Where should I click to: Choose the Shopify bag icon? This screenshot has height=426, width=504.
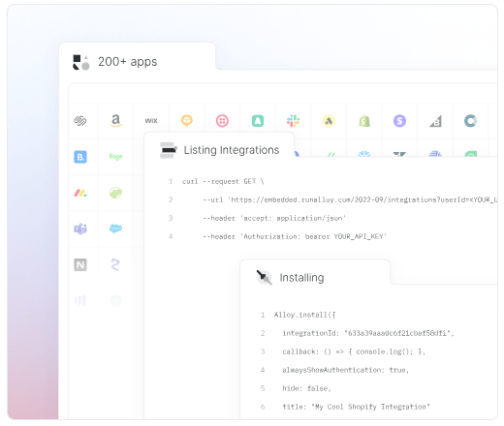click(x=364, y=121)
